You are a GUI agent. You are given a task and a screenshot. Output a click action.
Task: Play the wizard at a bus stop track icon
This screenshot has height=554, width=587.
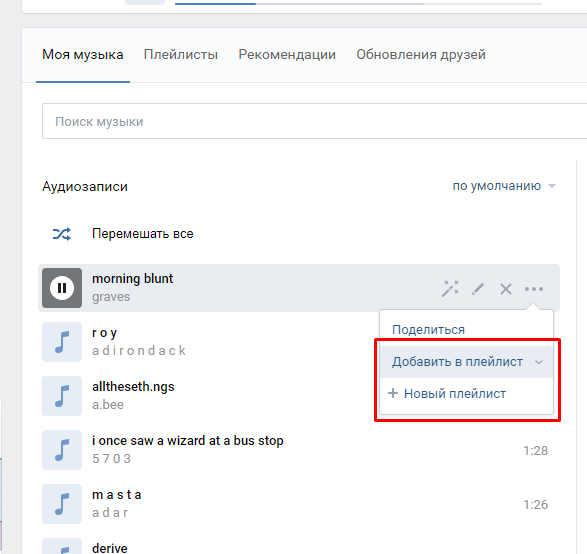pyautogui.click(x=62, y=450)
